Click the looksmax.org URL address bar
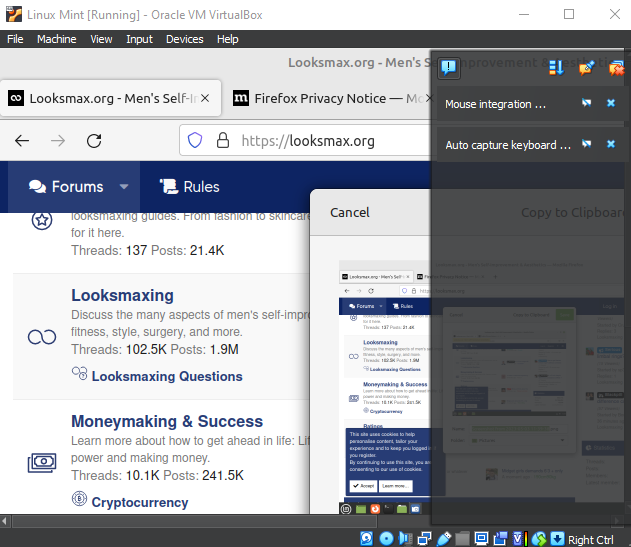The height and width of the screenshot is (547, 631). click(x=308, y=140)
